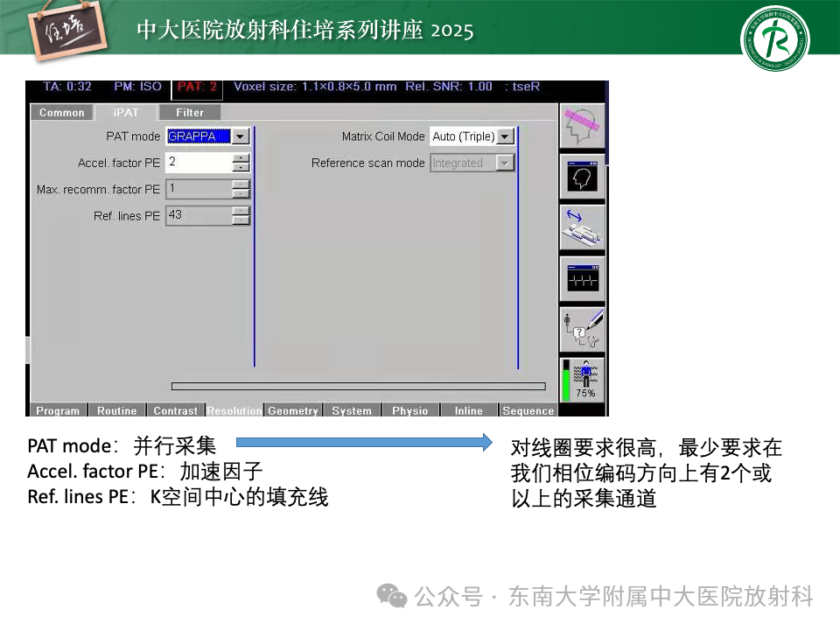Click the tseR sequence name text
The height and width of the screenshot is (630, 840).
(x=526, y=87)
